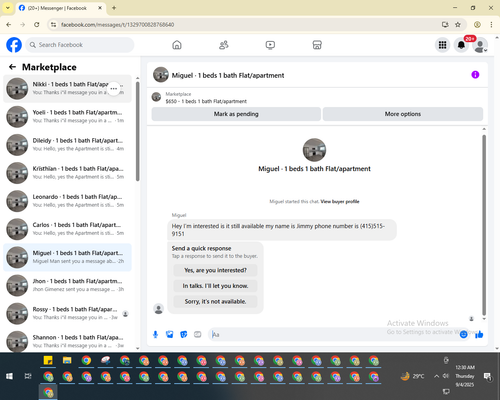
Task: Open Chrome three-dot menu
Action: pyautogui.click(x=491, y=24)
